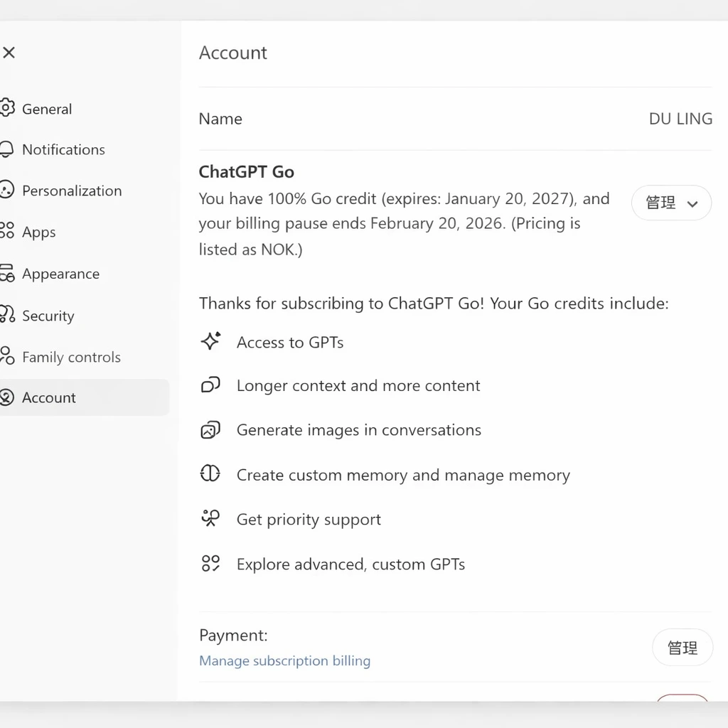Click the custom memory globe icon
This screenshot has width=728, height=728.
click(x=210, y=474)
